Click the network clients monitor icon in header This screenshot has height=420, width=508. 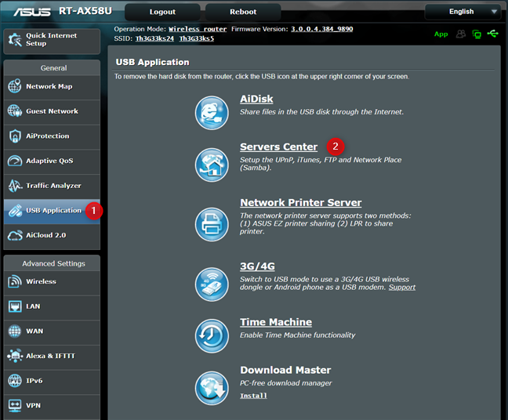(x=477, y=34)
